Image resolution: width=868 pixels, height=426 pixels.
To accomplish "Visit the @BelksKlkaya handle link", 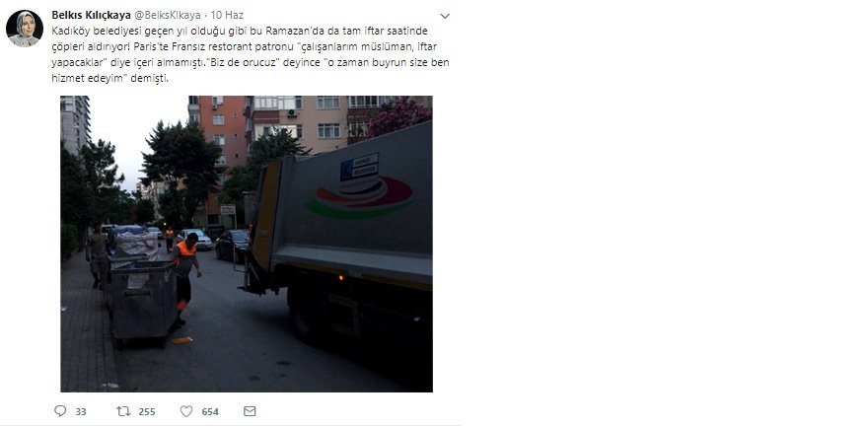I will click(168, 15).
